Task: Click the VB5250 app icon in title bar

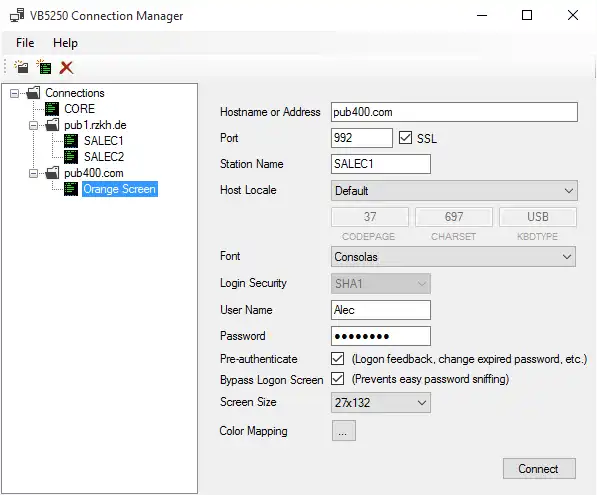Action: tap(17, 16)
